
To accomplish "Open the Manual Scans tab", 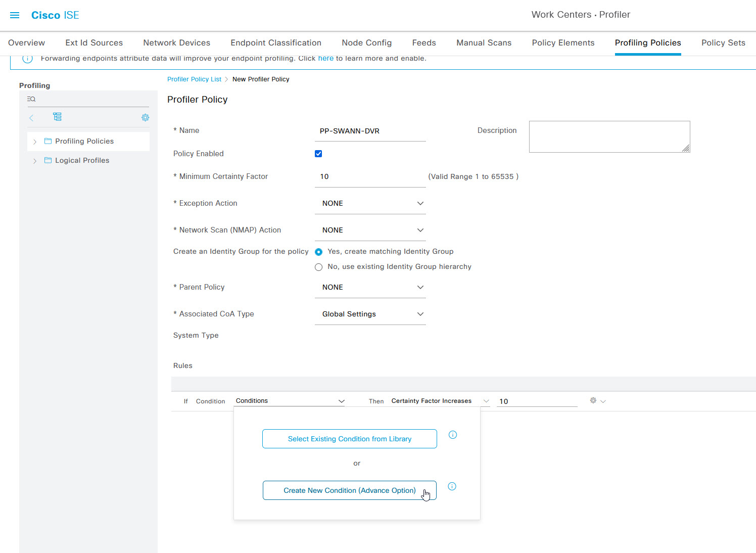I will click(x=484, y=43).
